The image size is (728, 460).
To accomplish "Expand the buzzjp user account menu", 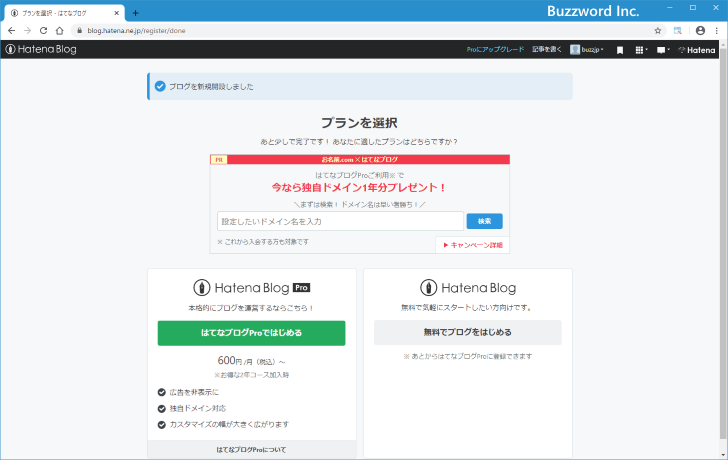I will pyautogui.click(x=587, y=50).
